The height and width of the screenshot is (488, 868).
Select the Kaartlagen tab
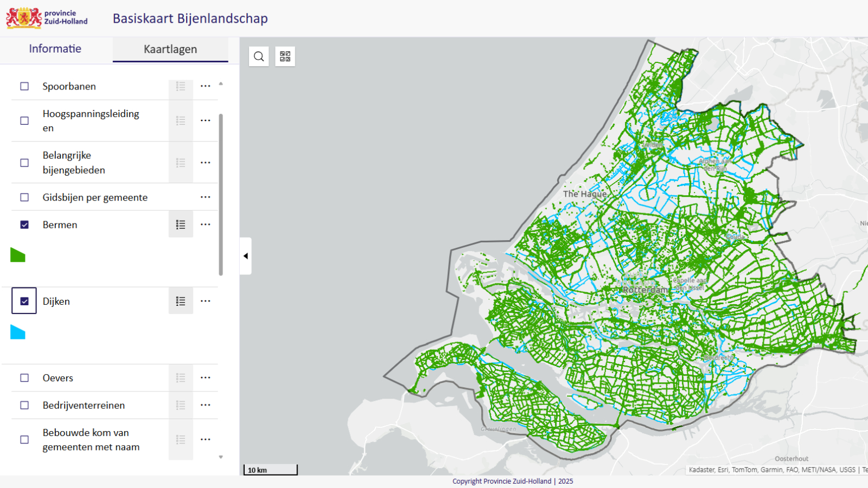tap(170, 49)
